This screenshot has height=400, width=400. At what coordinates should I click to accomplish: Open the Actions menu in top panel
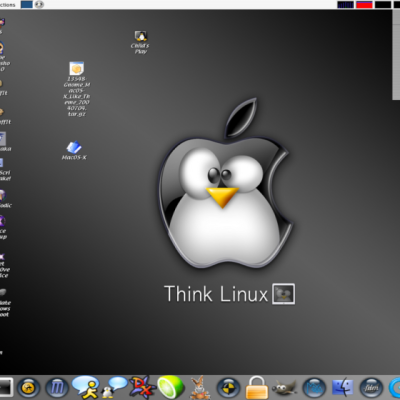click(x=8, y=5)
